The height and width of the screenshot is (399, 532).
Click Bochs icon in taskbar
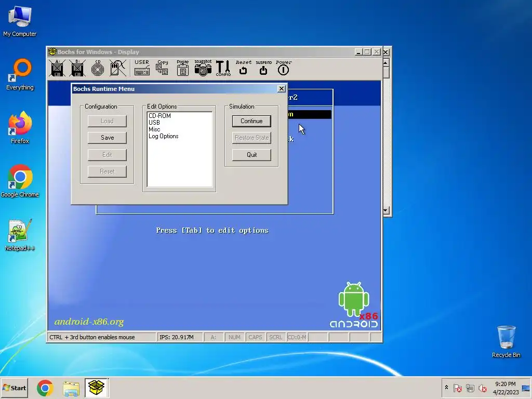point(96,388)
